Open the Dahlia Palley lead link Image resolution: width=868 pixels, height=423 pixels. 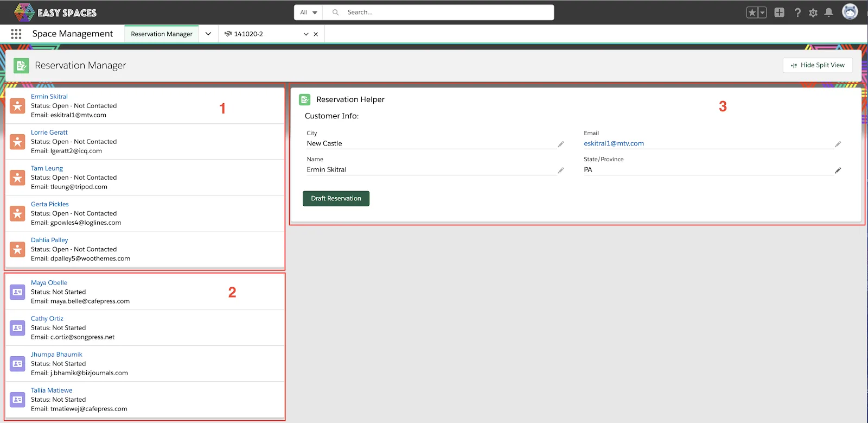(x=49, y=240)
